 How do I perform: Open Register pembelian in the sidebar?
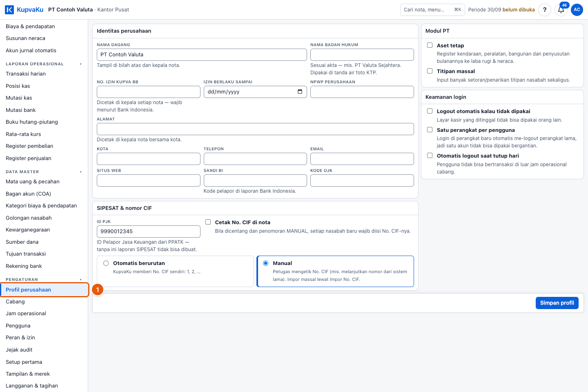tap(44, 146)
